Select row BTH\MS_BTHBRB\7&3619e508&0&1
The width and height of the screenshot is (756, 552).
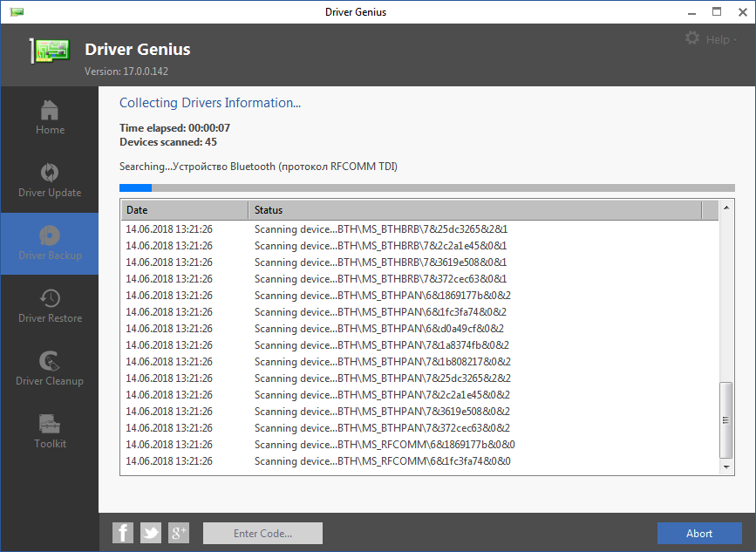click(419, 262)
